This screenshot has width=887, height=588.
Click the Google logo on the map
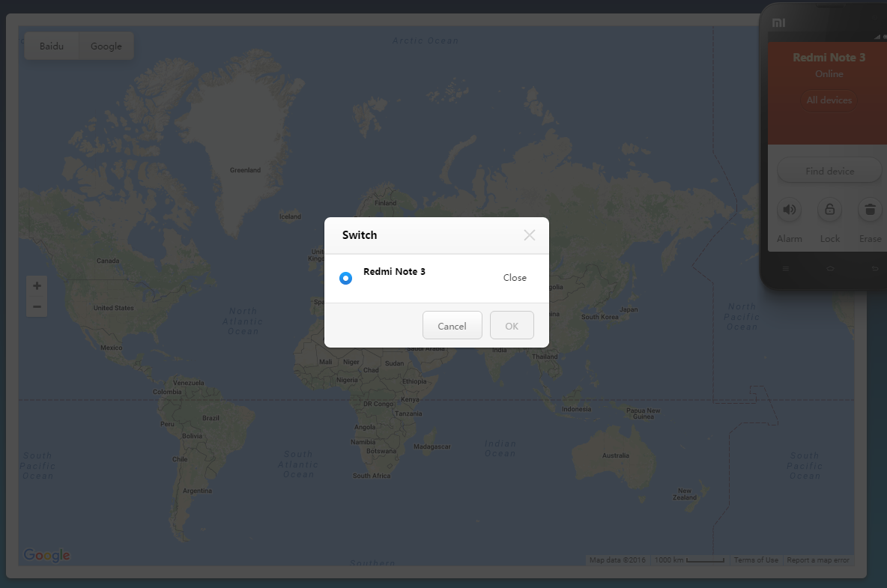tap(46, 555)
